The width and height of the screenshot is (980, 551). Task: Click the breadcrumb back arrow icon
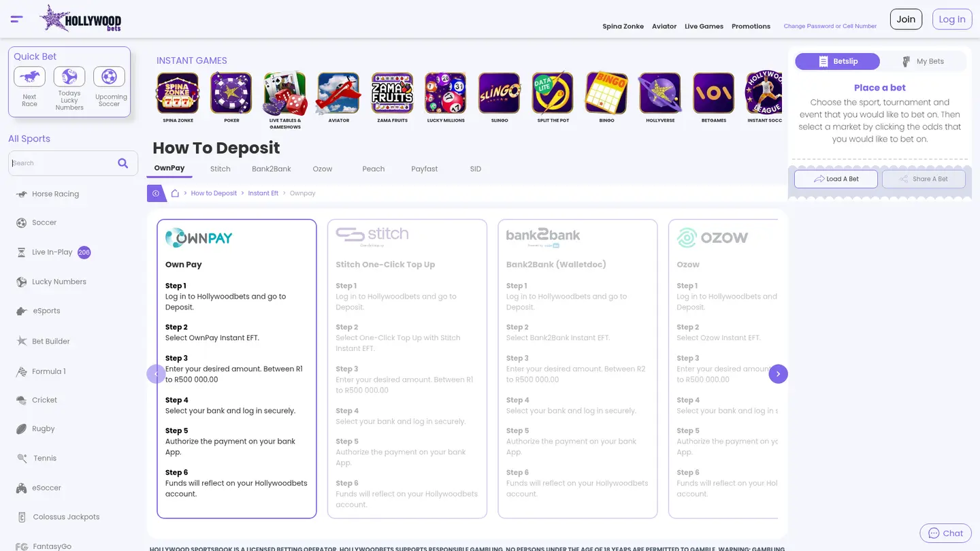[x=156, y=193]
